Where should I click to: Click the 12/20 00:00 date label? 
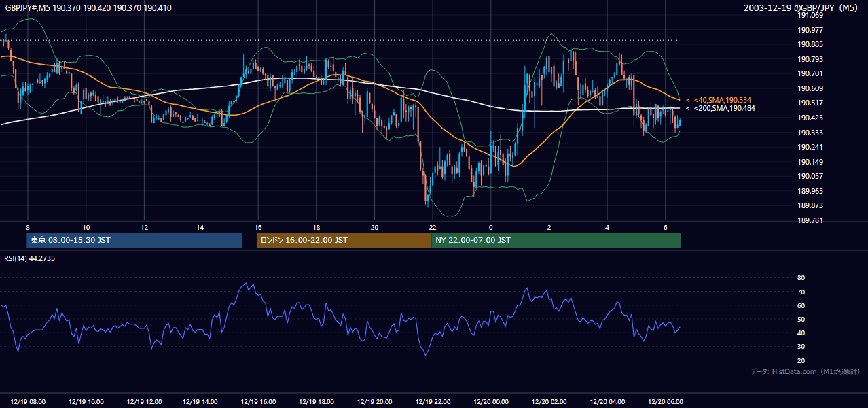(x=490, y=402)
